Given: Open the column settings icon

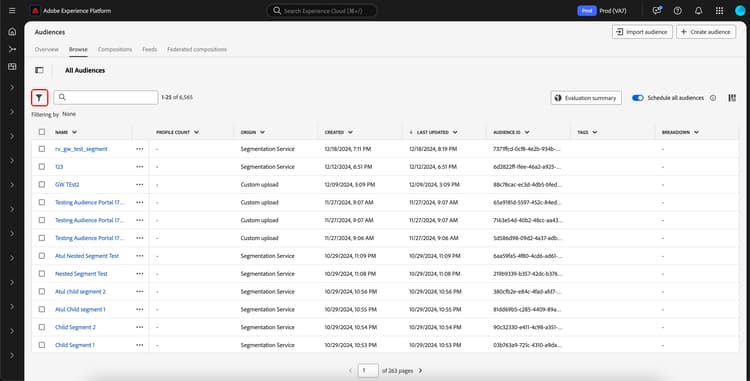Looking at the screenshot, I should [x=732, y=98].
